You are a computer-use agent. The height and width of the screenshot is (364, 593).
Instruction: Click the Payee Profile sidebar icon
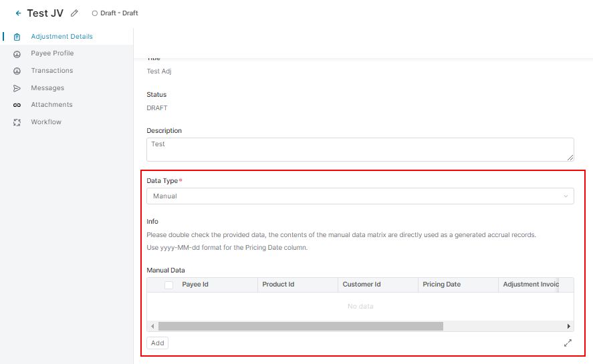coord(17,53)
